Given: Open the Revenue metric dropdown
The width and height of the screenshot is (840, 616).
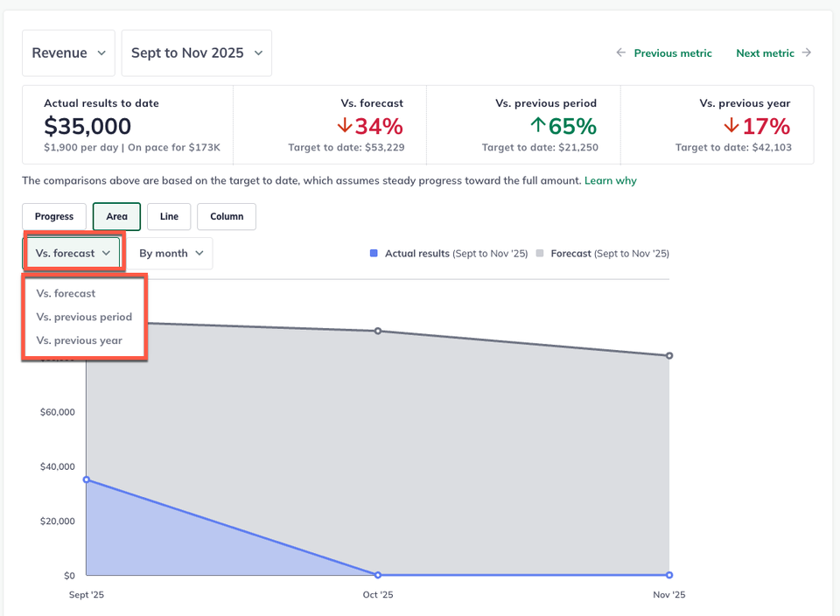Looking at the screenshot, I should tap(68, 53).
